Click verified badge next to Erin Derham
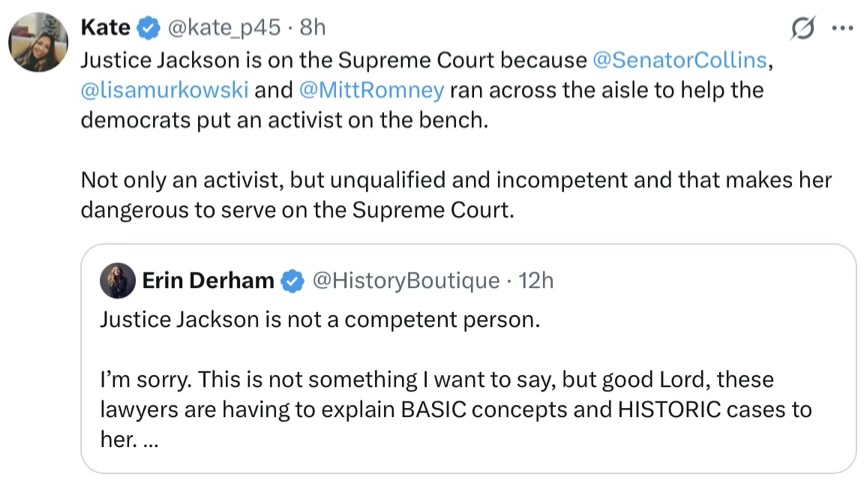 [292, 281]
